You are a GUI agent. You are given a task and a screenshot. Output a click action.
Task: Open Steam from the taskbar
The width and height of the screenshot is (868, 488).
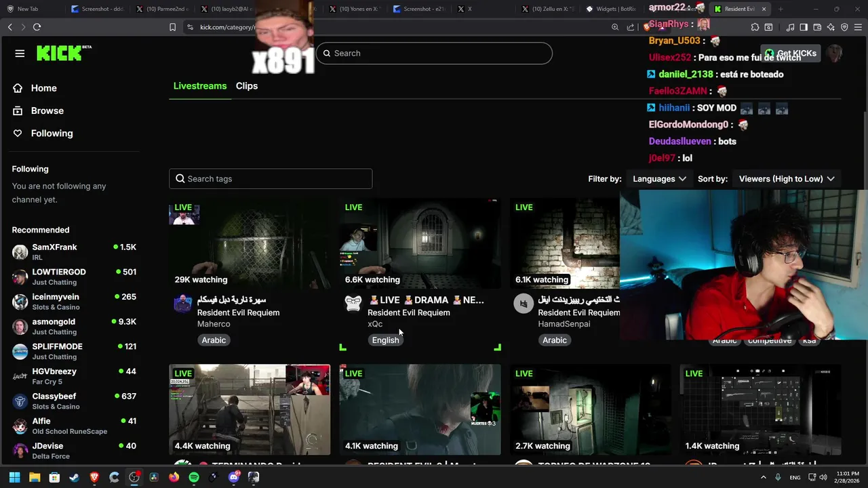tap(74, 477)
